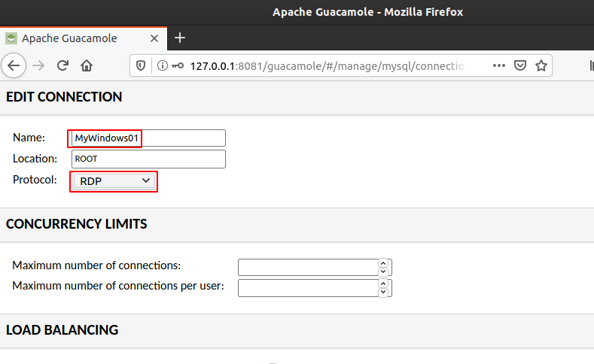594x364 pixels.
Task: Decrease maximum connections per user value
Action: [x=383, y=292]
